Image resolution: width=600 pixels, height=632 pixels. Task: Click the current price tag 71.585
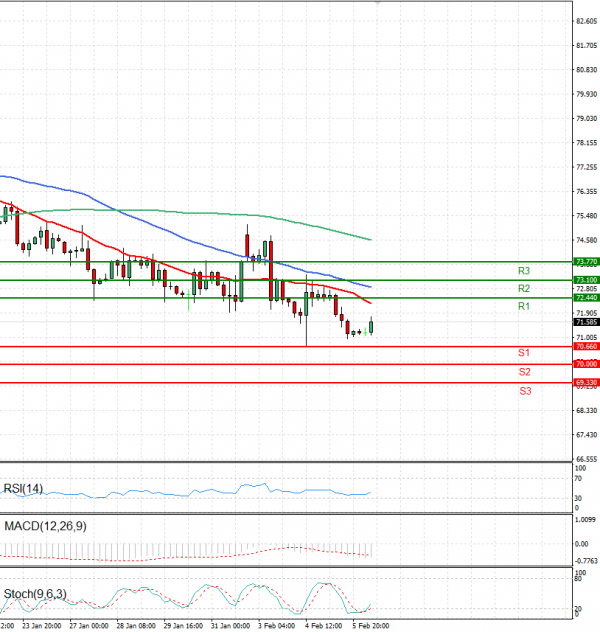[586, 322]
